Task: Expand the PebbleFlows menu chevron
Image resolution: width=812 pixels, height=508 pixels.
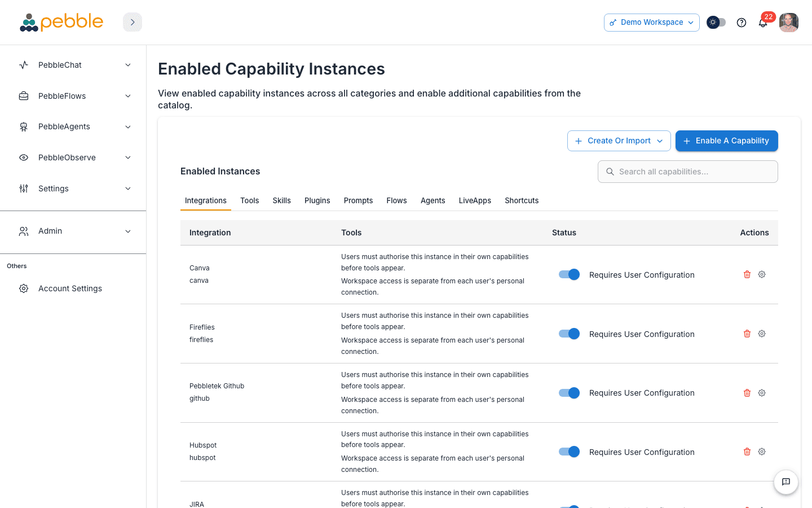Action: [128, 96]
